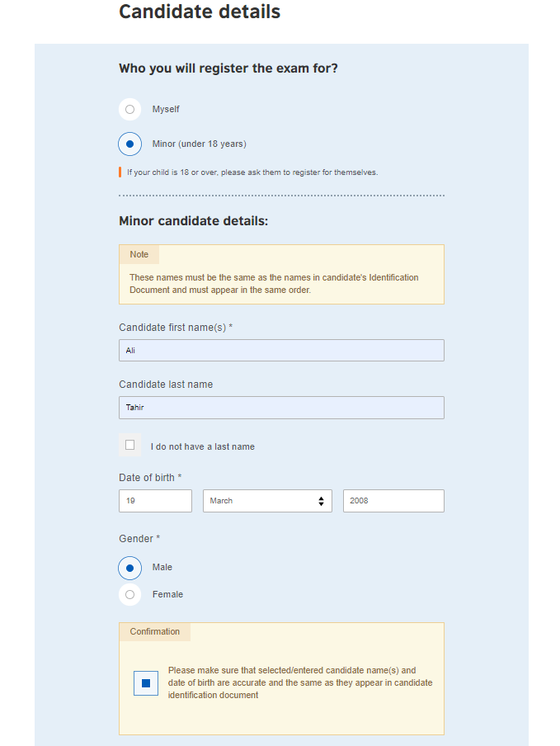Click the first name field containing "Ali"
The height and width of the screenshot is (746, 560).
(281, 351)
